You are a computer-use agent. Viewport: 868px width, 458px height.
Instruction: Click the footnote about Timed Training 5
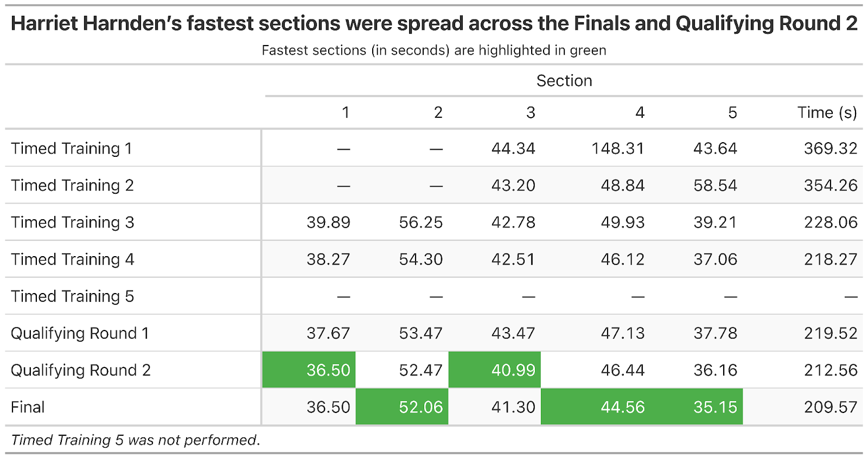pyautogui.click(x=136, y=440)
